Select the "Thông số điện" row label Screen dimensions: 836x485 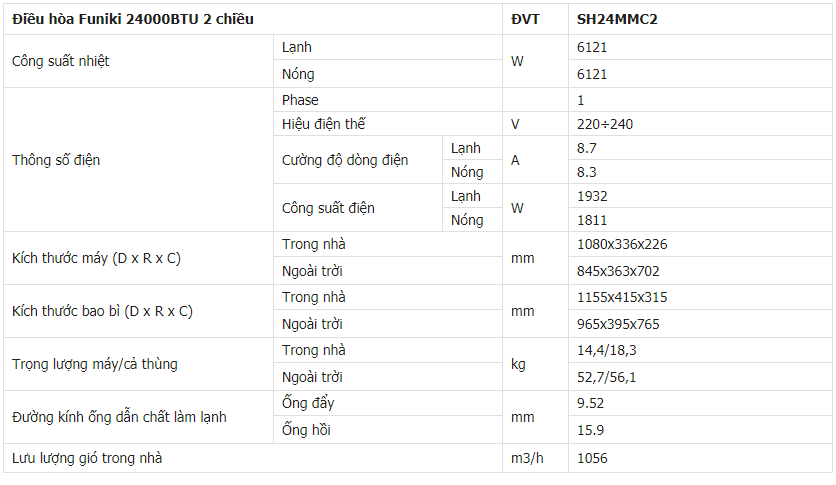56,160
